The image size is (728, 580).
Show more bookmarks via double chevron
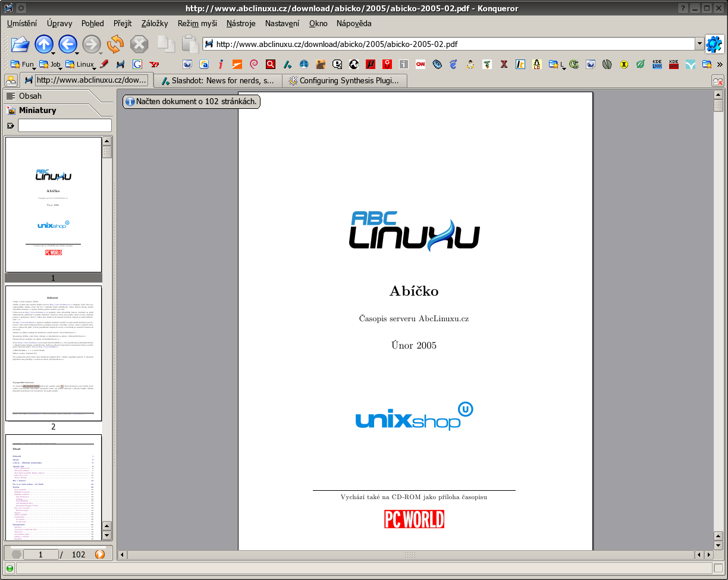(720, 64)
